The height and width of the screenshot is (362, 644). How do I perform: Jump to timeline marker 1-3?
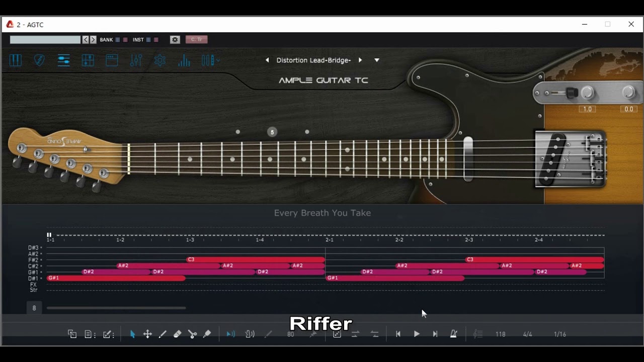pos(190,240)
